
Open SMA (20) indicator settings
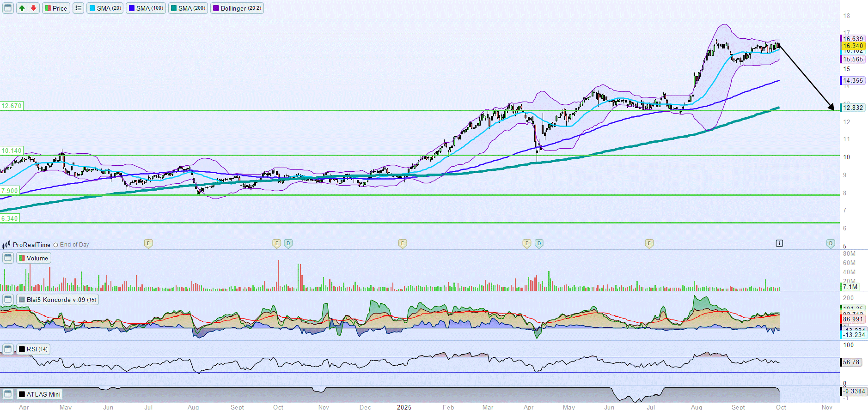click(x=105, y=8)
